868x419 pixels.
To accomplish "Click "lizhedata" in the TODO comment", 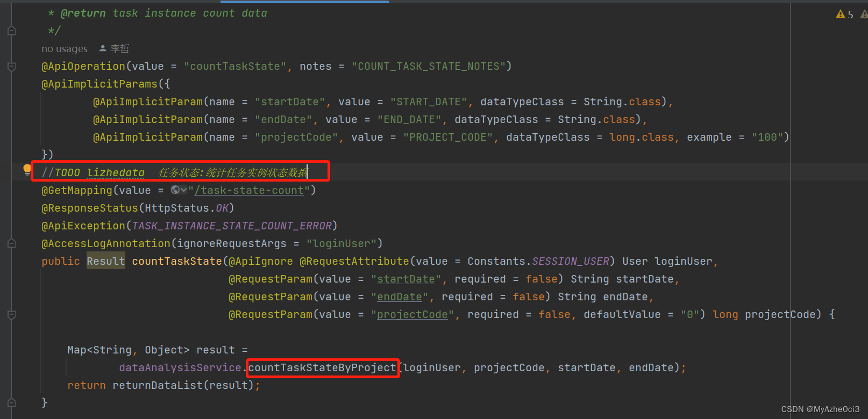I will click(116, 172).
